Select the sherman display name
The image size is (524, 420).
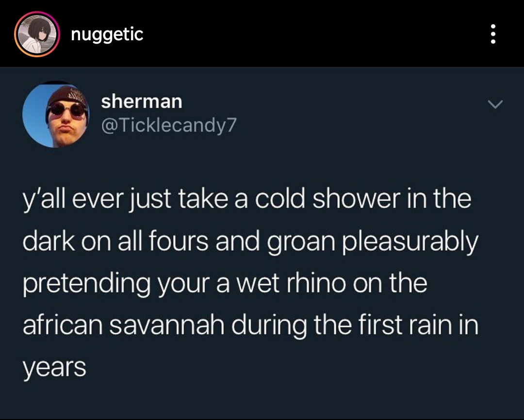pos(142,101)
